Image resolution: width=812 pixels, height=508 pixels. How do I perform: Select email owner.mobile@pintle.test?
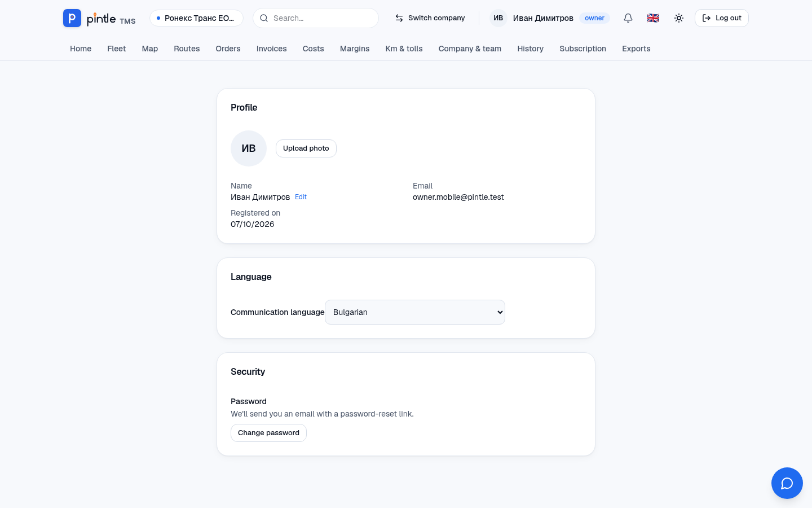tap(458, 197)
